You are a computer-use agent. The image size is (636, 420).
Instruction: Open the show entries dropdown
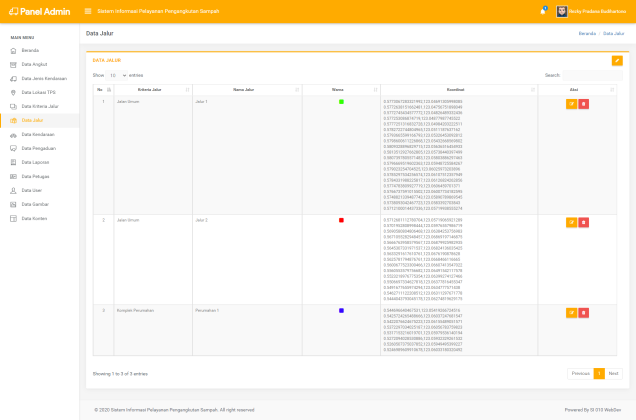coord(117,75)
